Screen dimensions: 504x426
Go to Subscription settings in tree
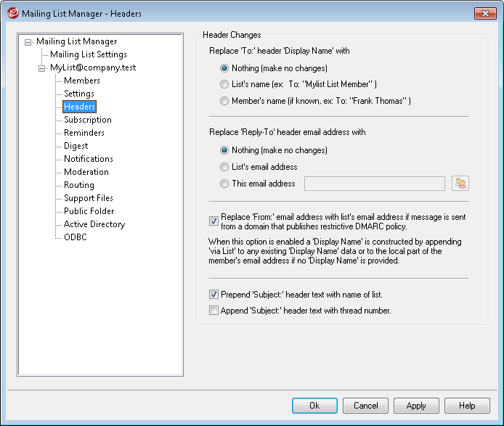tap(87, 120)
